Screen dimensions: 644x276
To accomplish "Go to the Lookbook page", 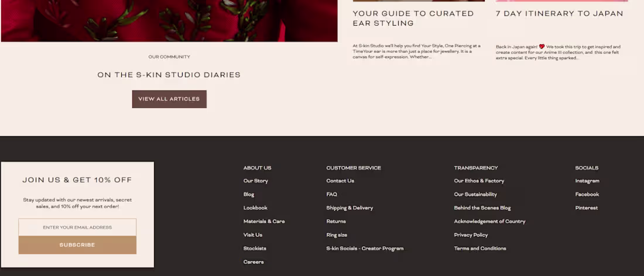I will click(255, 208).
